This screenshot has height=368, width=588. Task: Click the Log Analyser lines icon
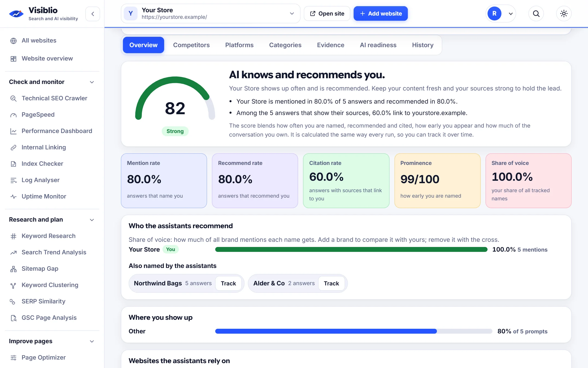point(13,180)
